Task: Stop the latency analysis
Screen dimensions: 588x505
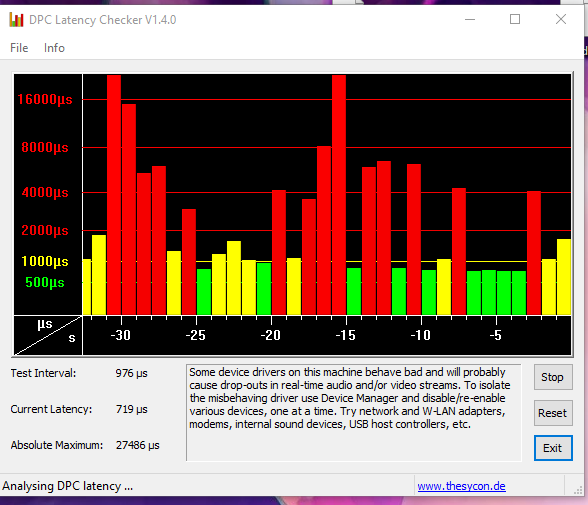Action: (553, 377)
